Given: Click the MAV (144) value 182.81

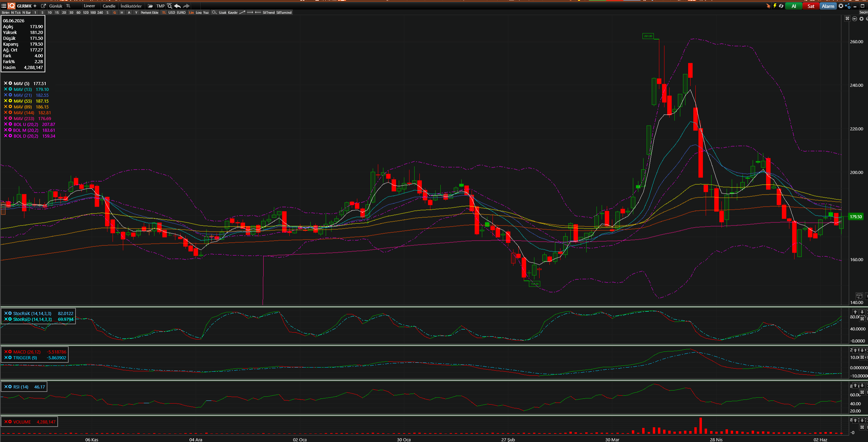Looking at the screenshot, I should click(x=45, y=113).
